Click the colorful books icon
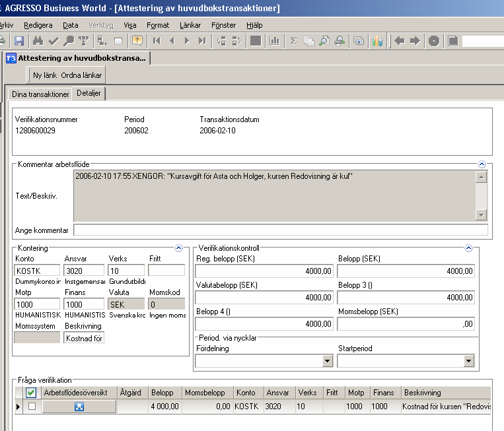This screenshot has width=504, height=431. [x=377, y=41]
